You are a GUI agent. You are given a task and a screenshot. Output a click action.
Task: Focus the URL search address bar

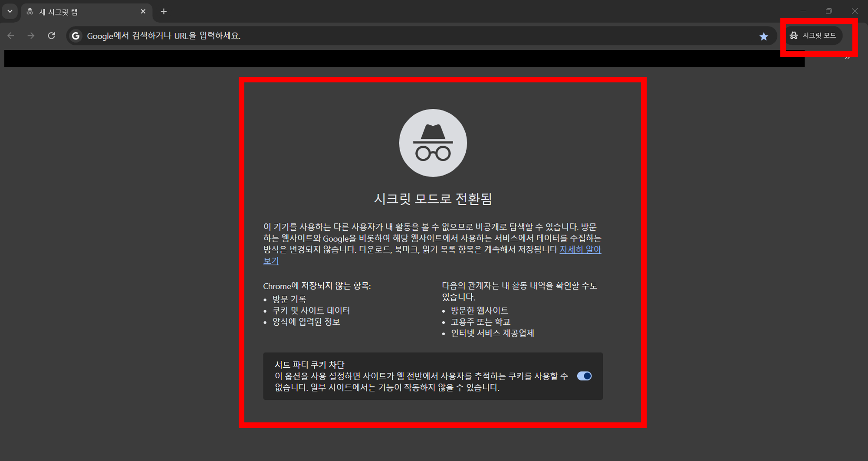421,36
